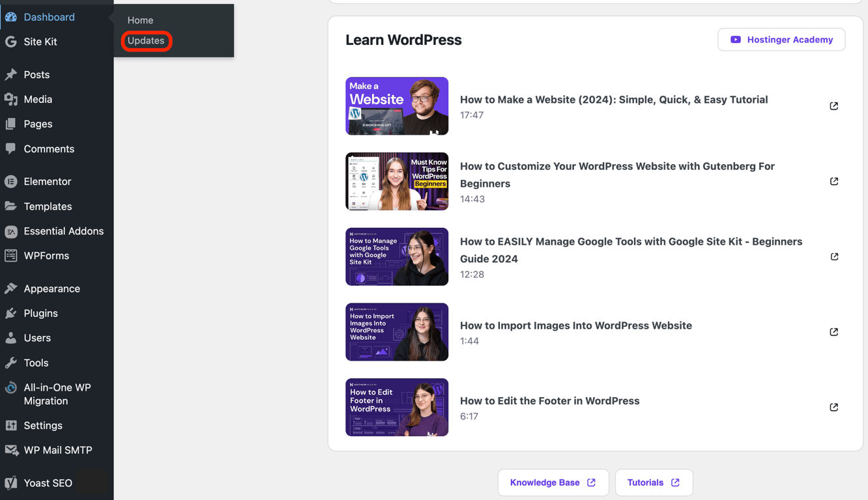This screenshot has width=868, height=500.
Task: Open the Site Kit icon
Action: 12,42
